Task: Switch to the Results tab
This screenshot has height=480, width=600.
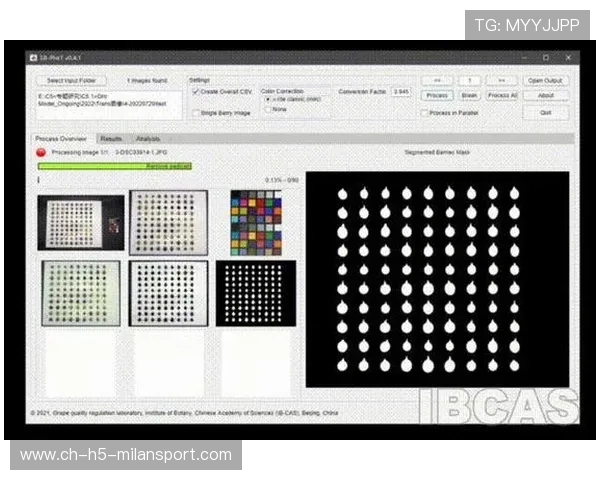Action: click(x=111, y=139)
